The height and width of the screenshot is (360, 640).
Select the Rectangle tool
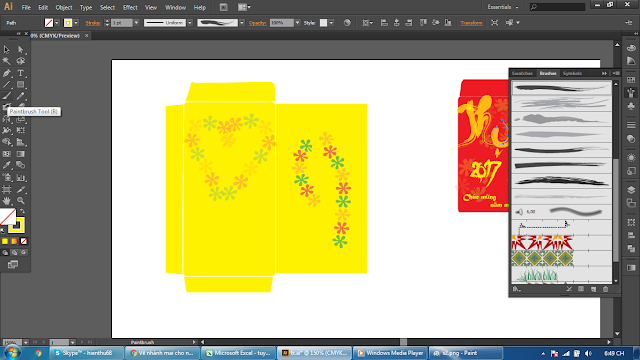(20, 84)
